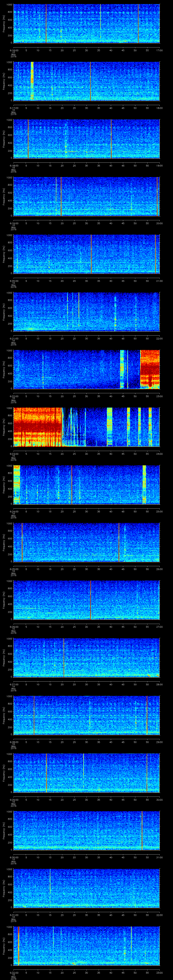The image size is (173, 980).
Task: Click the red noise burst ending the 6:22:00 panel
Action: tap(150, 369)
